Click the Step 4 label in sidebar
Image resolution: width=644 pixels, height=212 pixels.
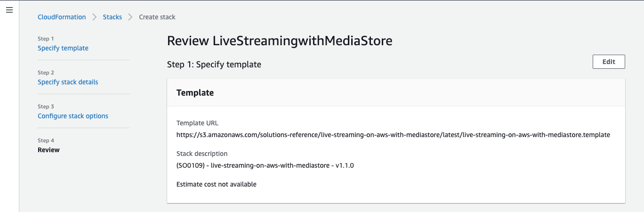click(46, 140)
